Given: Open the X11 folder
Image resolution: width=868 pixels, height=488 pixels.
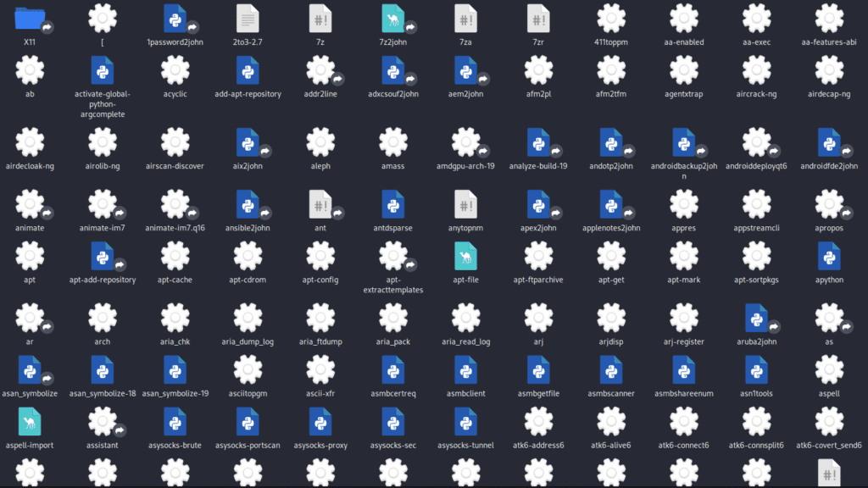Looking at the screenshot, I should pyautogui.click(x=30, y=18).
